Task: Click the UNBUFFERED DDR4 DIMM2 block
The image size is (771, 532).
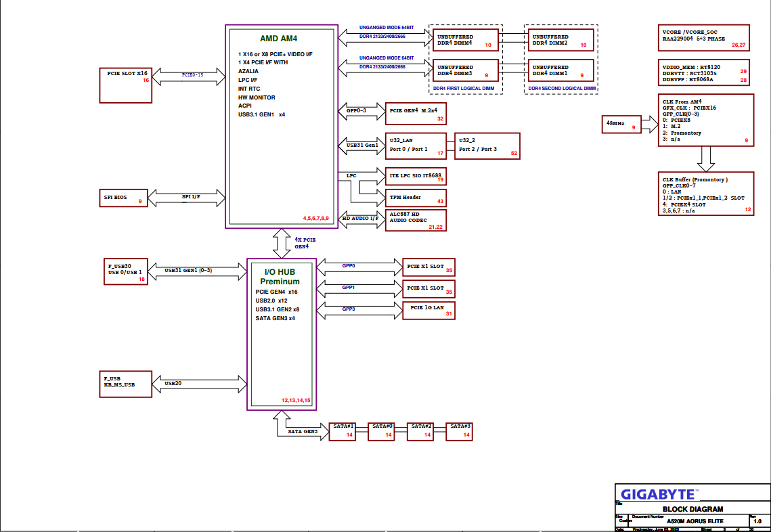Action: click(x=561, y=41)
